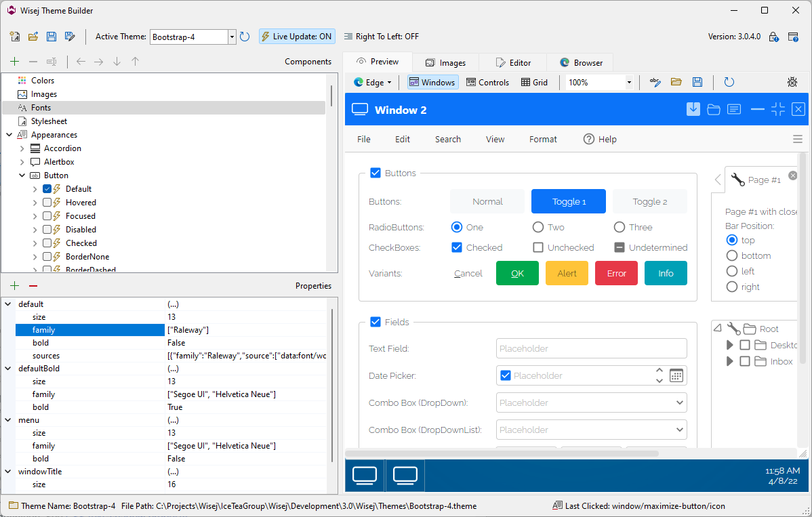Reload the active theme

pyautogui.click(x=245, y=36)
